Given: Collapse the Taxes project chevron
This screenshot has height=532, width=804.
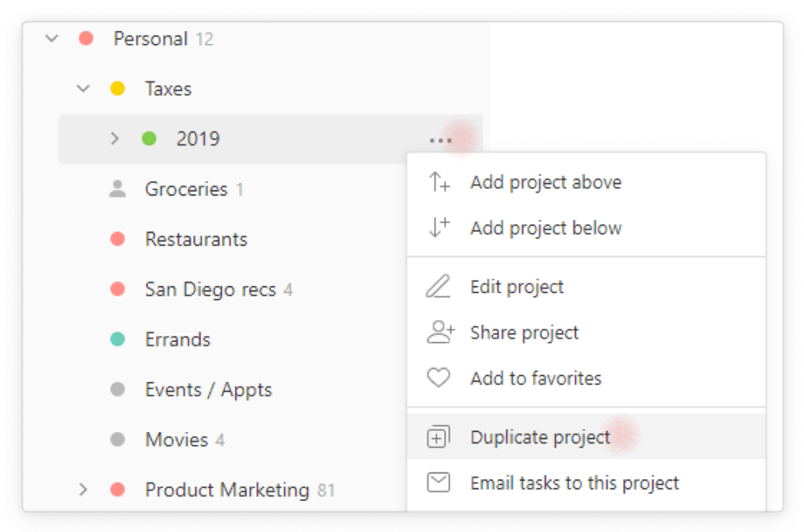Looking at the screenshot, I should click(x=83, y=88).
